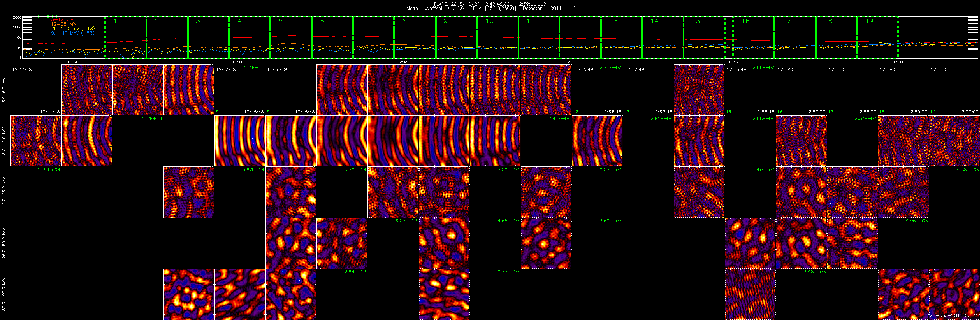Click the 50.0-100.0 keV row label
The width and height of the screenshot is (980, 320).
click(4, 294)
